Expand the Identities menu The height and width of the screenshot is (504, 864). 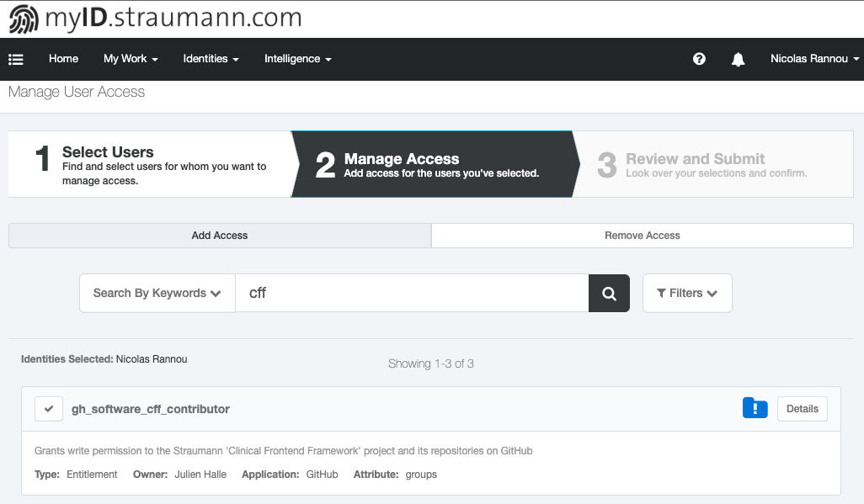pos(211,59)
